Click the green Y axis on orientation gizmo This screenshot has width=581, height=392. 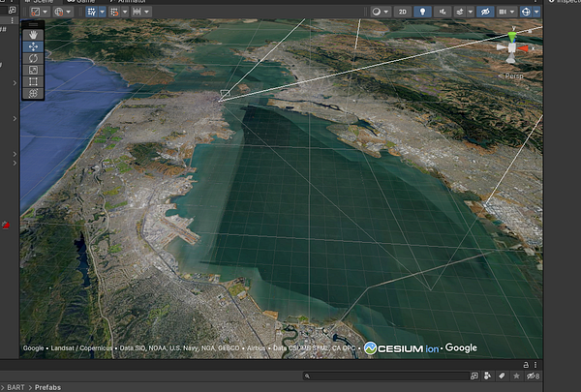click(512, 35)
